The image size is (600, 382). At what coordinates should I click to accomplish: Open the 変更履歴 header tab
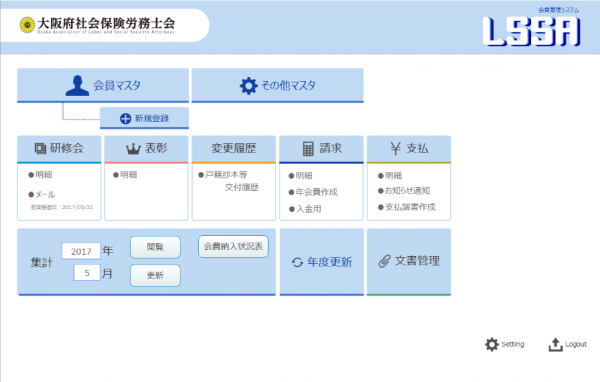[233, 149]
